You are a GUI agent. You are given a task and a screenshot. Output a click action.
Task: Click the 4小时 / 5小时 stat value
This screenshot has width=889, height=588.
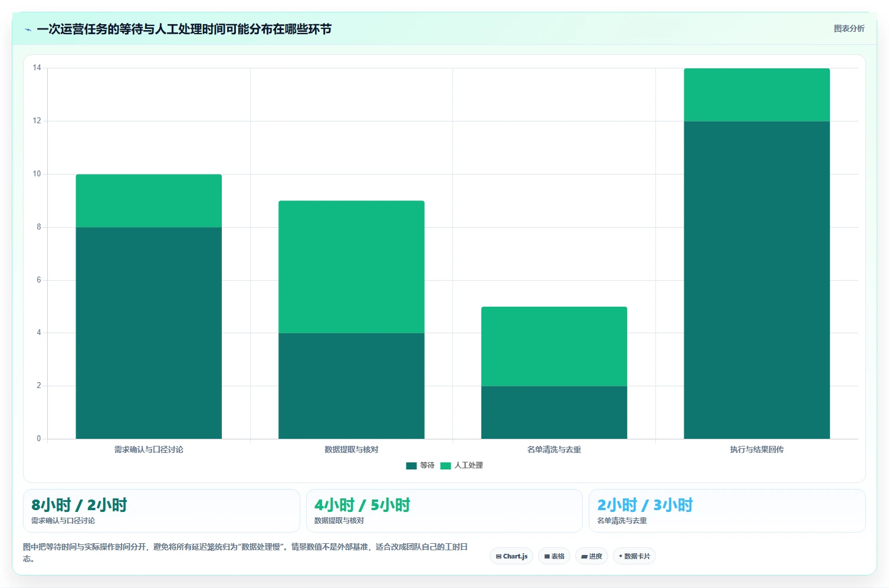[362, 505]
